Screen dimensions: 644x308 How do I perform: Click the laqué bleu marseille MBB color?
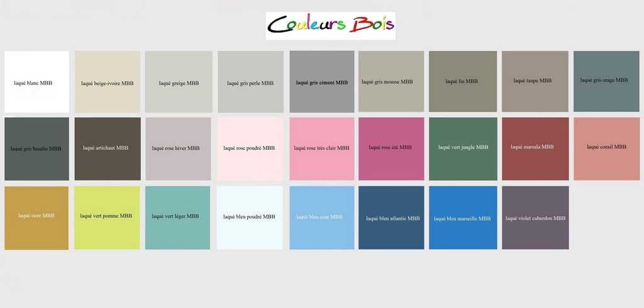coord(463,218)
